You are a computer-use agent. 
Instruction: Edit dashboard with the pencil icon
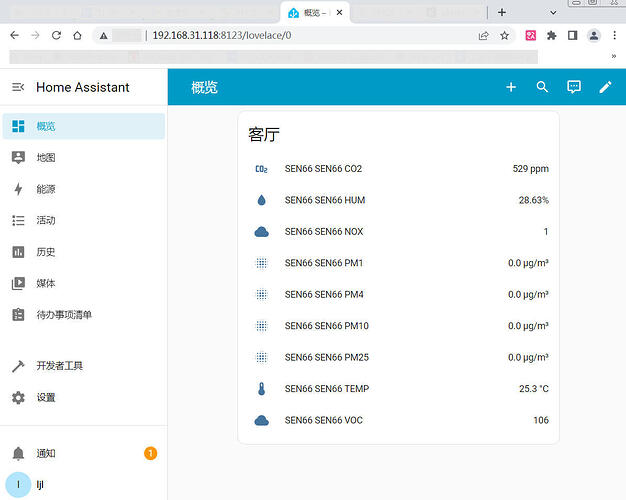click(x=605, y=87)
